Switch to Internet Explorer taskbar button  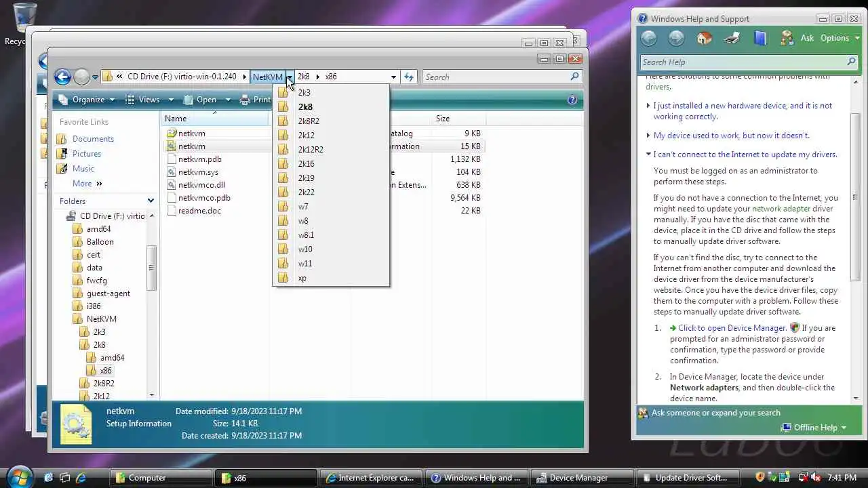point(371,478)
